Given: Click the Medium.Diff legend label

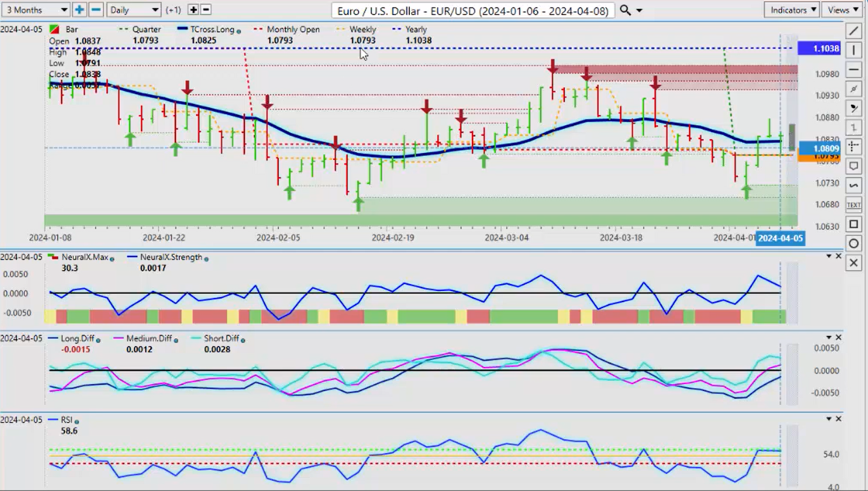Looking at the screenshot, I should coord(148,339).
